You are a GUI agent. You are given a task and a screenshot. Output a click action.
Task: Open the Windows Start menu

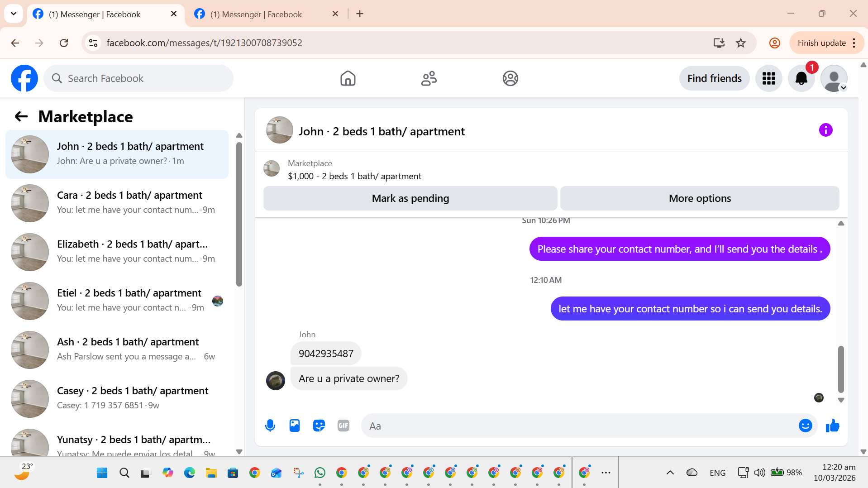pos(102,473)
